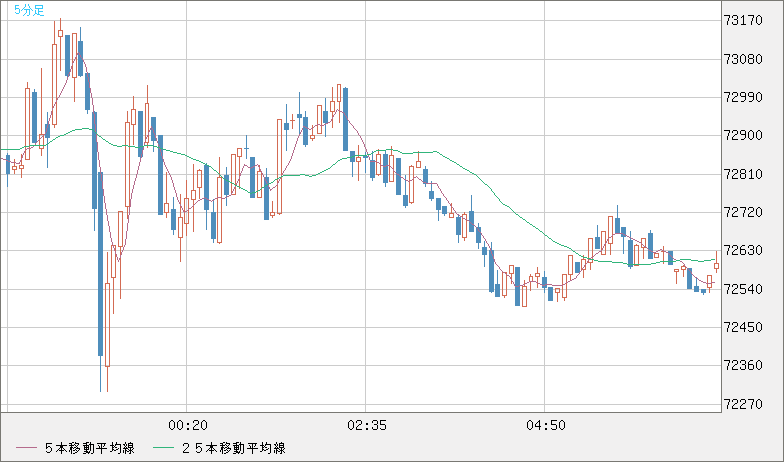Click the 72450 price axis label

coord(743,327)
